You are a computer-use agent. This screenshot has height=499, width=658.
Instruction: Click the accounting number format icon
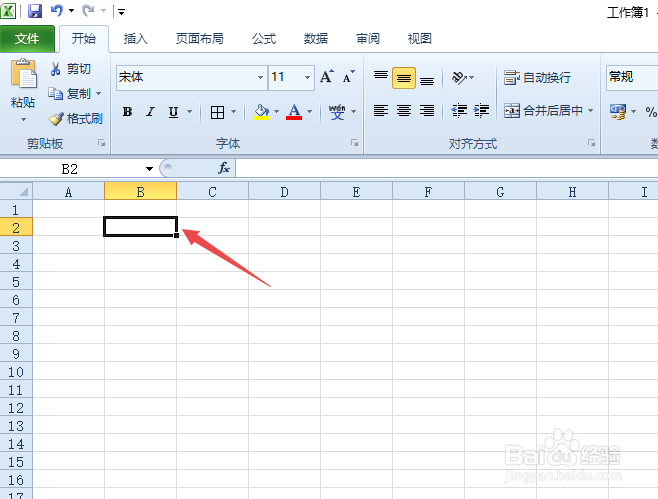click(x=618, y=112)
